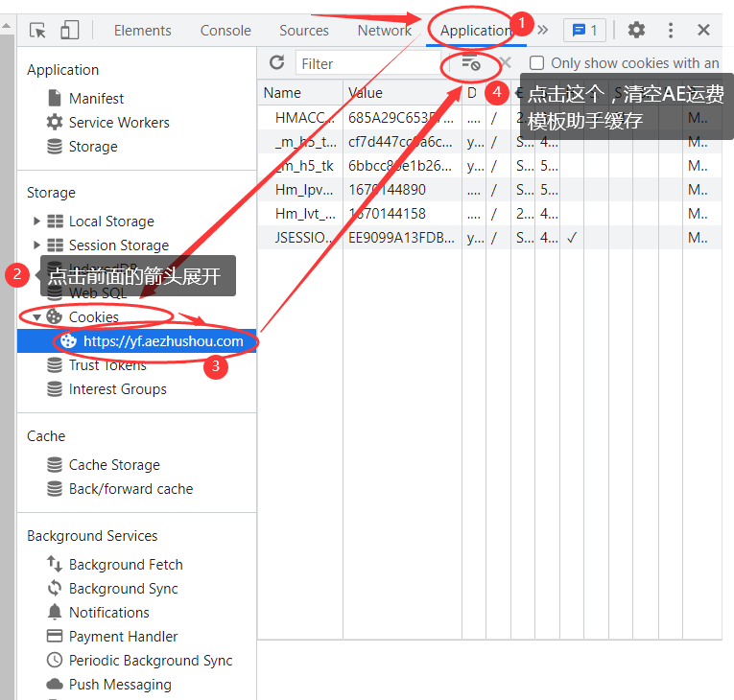This screenshot has width=734, height=700.
Task: Open Interest Groups item
Action: pyautogui.click(x=117, y=389)
